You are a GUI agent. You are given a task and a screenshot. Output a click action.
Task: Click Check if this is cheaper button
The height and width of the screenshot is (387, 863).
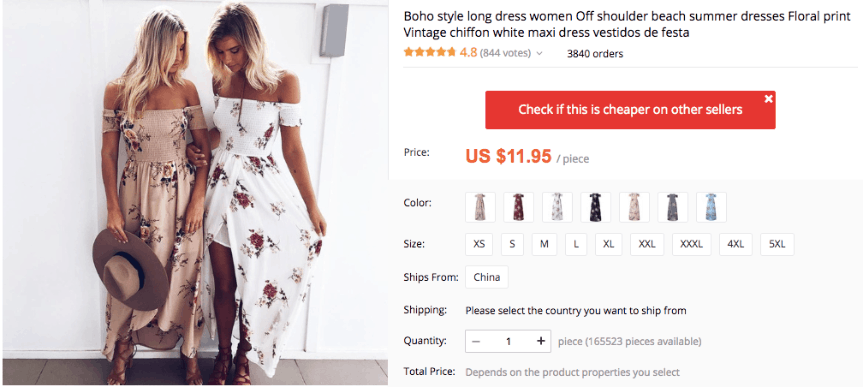[x=630, y=110]
